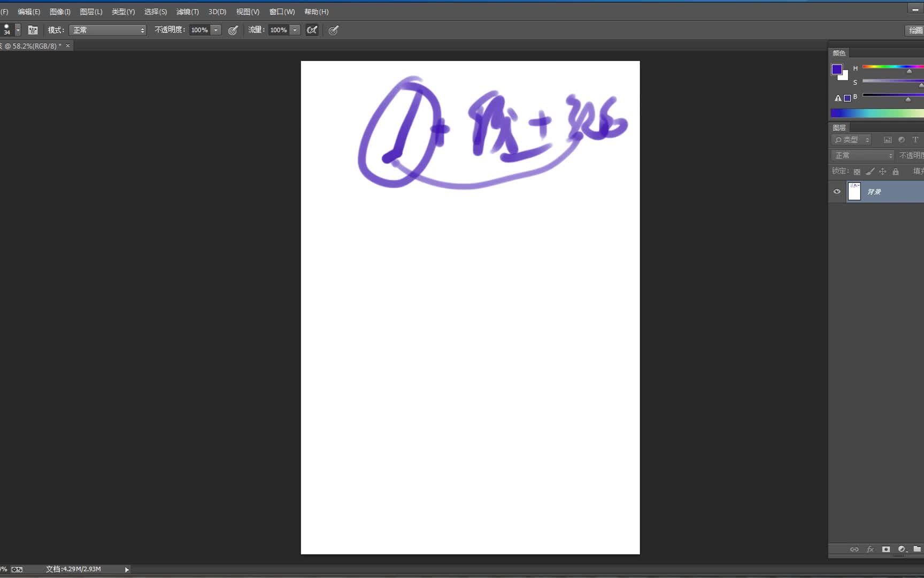
Task: Open the blend mode dropdown in Layers panel
Action: click(x=861, y=155)
